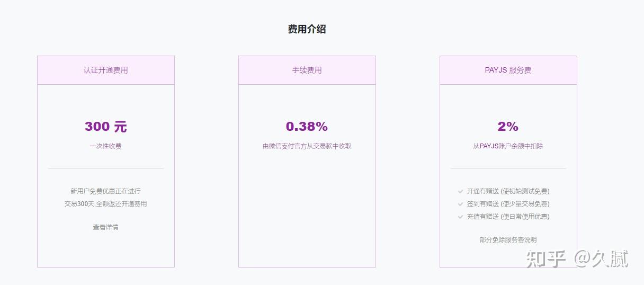Click checkmark icon beside 签到有赠送
Screen dimensions: 644x285
(x=461, y=204)
